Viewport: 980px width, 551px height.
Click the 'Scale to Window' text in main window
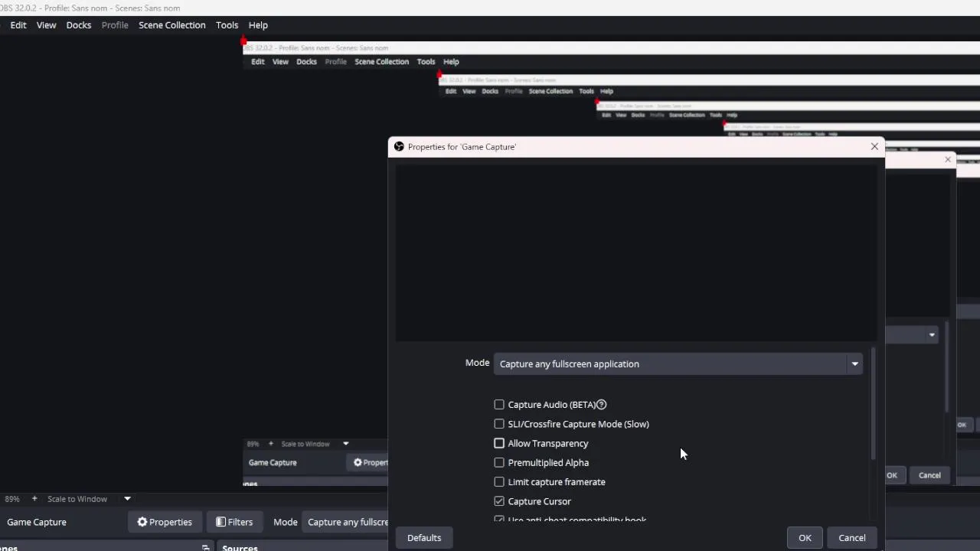(x=77, y=499)
